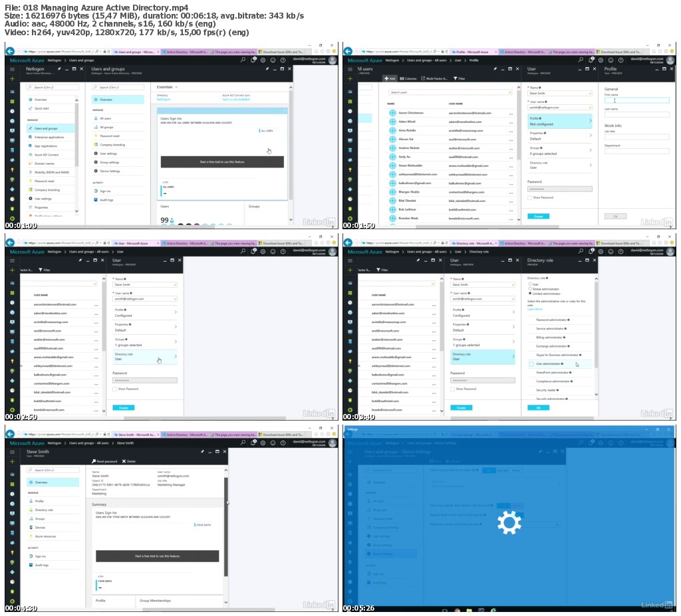Click Learn More link in Directory role blade
The height and width of the screenshot is (616, 681).
[x=535, y=309]
